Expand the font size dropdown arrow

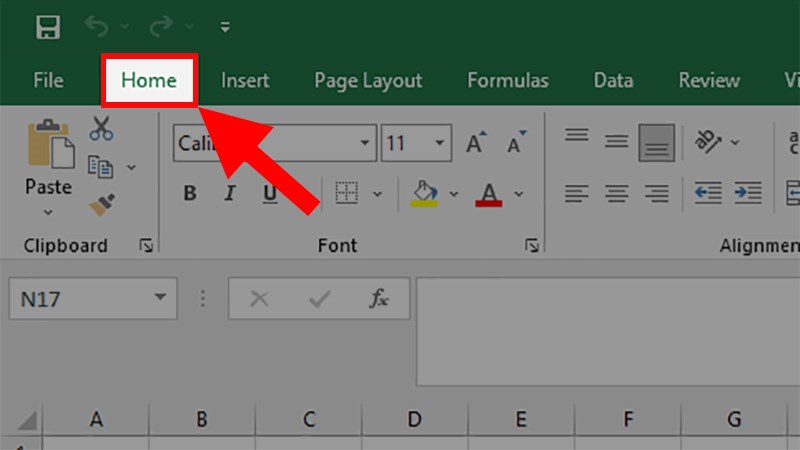click(439, 143)
